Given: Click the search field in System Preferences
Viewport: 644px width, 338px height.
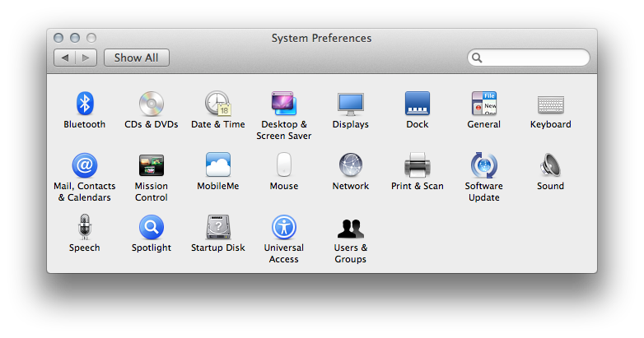Looking at the screenshot, I should (528, 58).
